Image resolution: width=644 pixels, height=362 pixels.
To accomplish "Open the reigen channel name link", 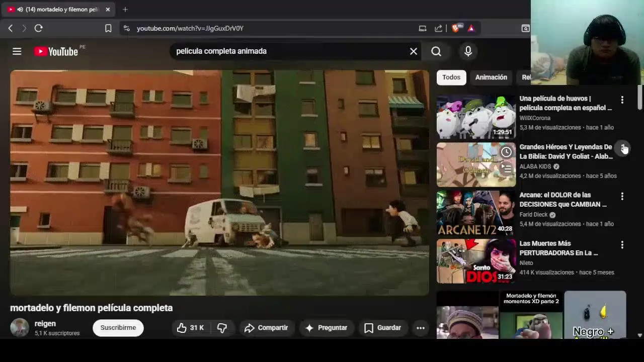I will coord(45,324).
